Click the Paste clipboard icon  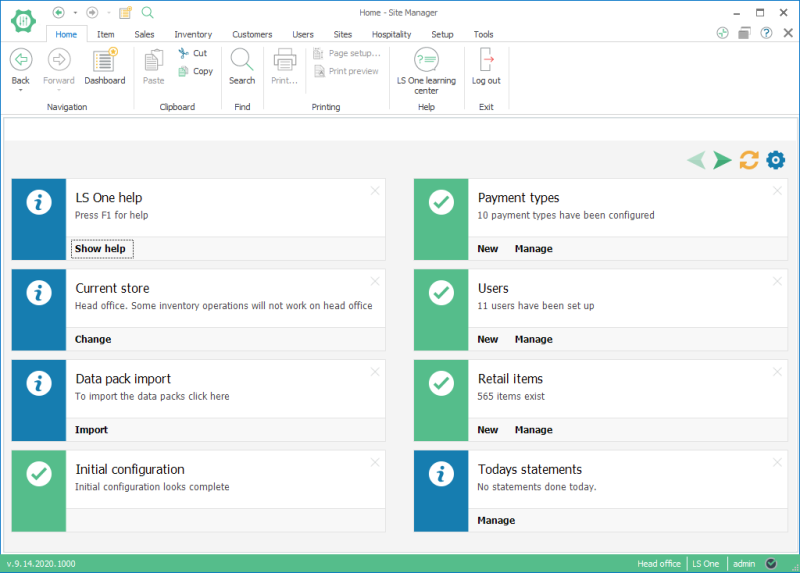click(154, 60)
